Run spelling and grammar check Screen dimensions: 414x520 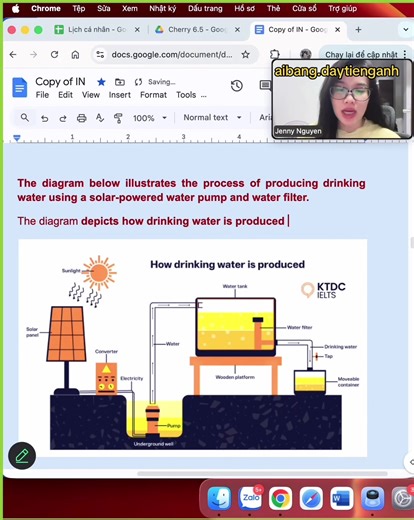[x=100, y=118]
